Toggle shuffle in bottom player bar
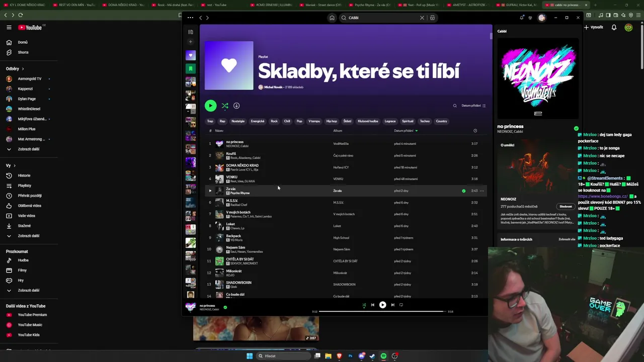This screenshot has width=644, height=362. click(364, 305)
